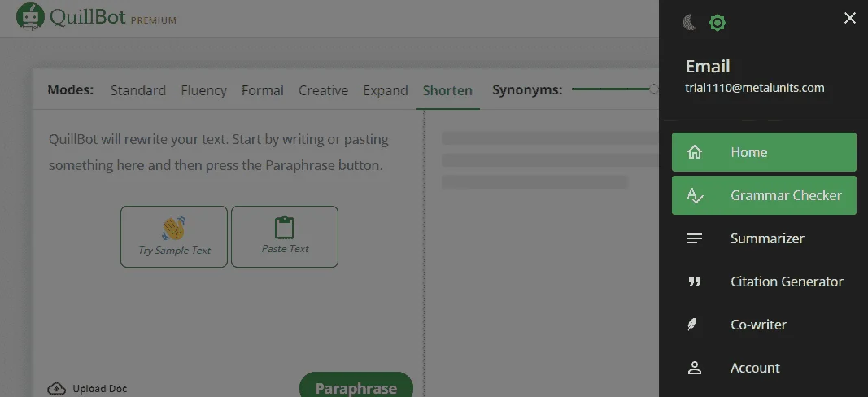Select the Shorten mode tab
The image size is (868, 397).
coord(448,90)
